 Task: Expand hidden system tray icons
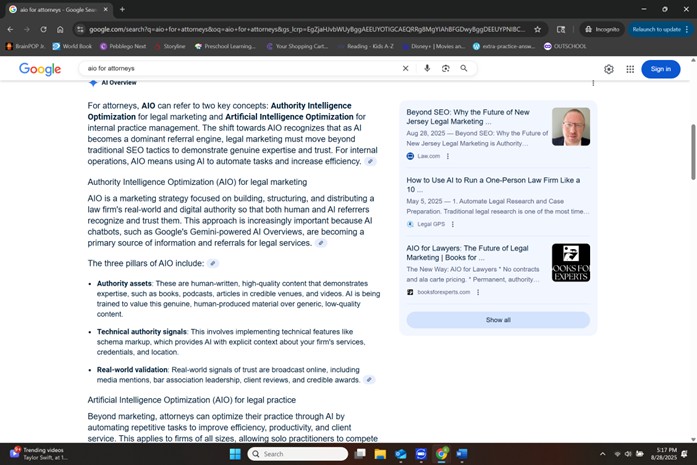[602, 454]
